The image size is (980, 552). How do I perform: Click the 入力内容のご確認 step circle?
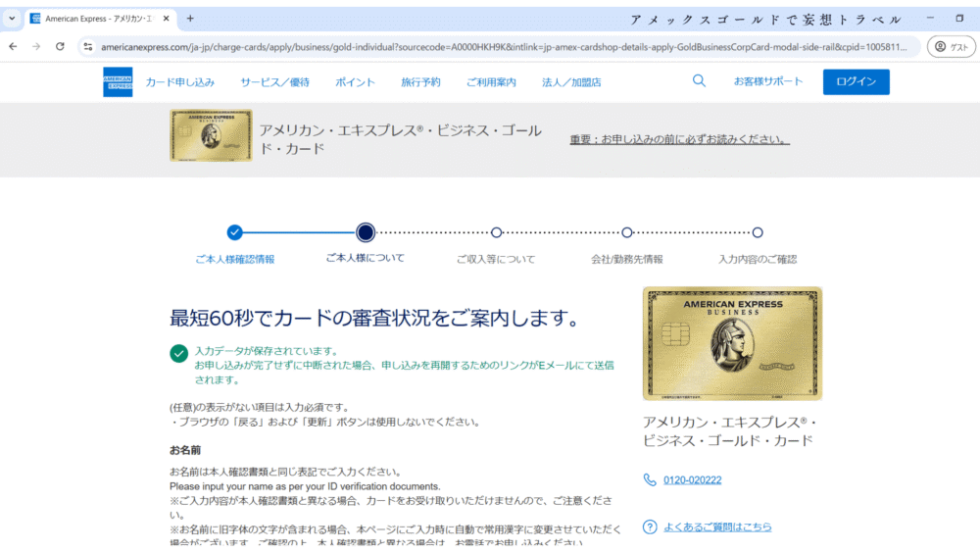(x=758, y=232)
